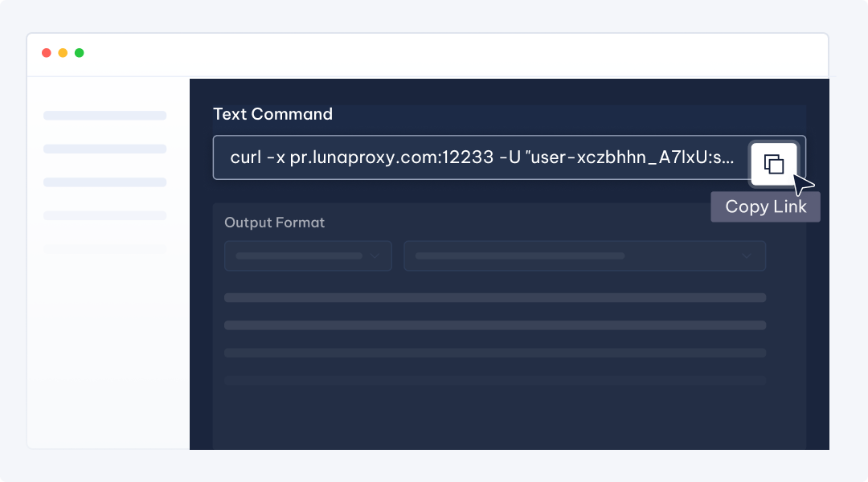868x482 pixels.
Task: Click the chevron arrow in the narrow dropdown
Action: click(x=374, y=256)
